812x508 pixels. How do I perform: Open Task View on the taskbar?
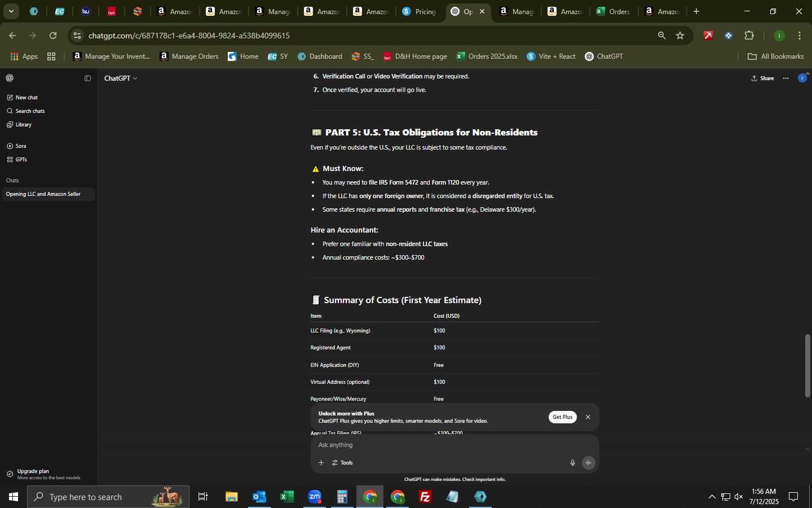pyautogui.click(x=203, y=497)
